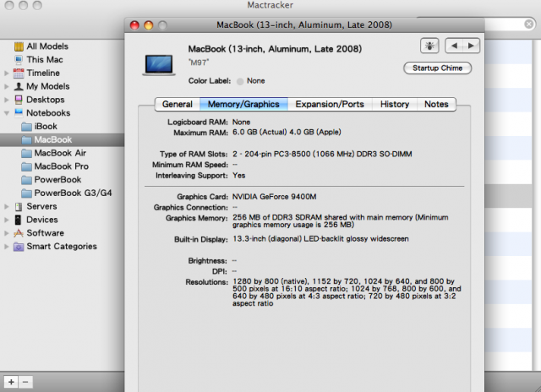Click the "M97" codename text
Viewport: 541px width, 392px height.
pyautogui.click(x=199, y=63)
